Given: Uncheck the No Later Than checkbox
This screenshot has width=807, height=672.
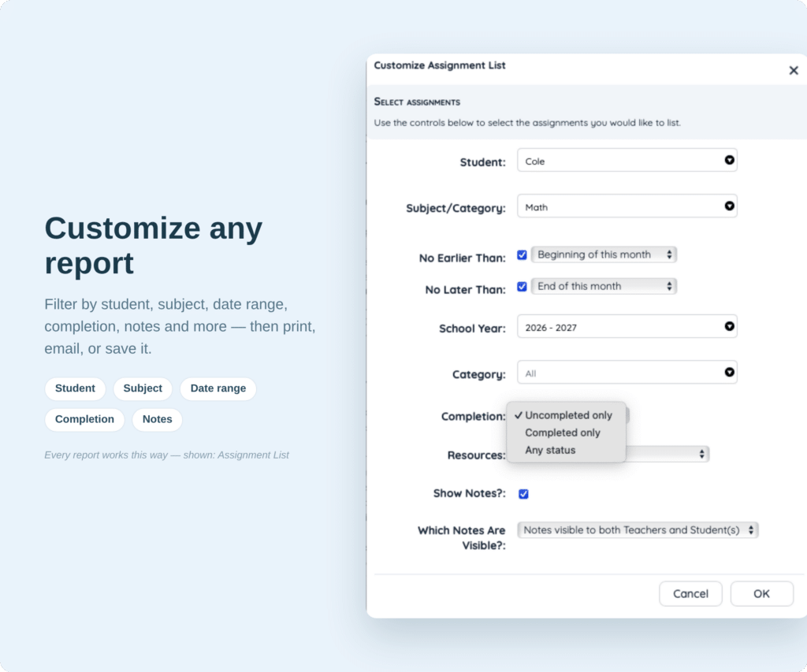Looking at the screenshot, I should coord(522,287).
